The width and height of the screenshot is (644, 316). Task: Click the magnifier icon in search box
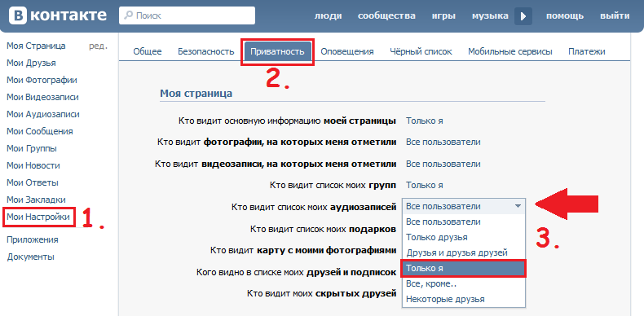click(129, 16)
